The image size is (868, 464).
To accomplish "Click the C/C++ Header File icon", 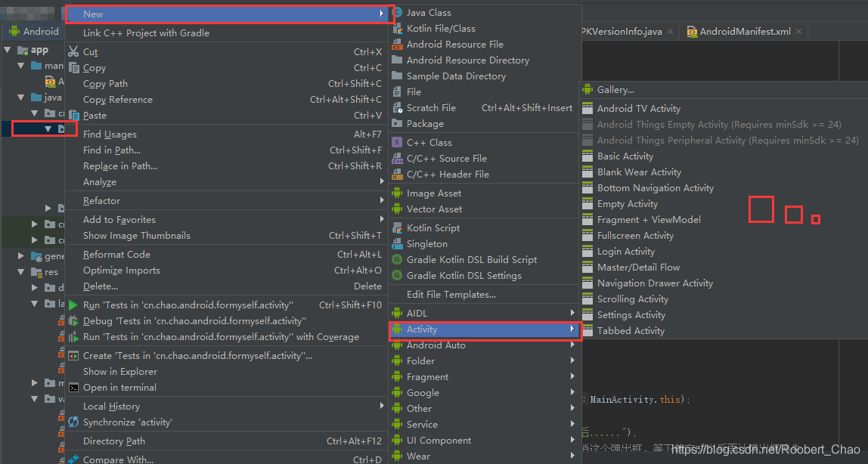I will coord(397,175).
